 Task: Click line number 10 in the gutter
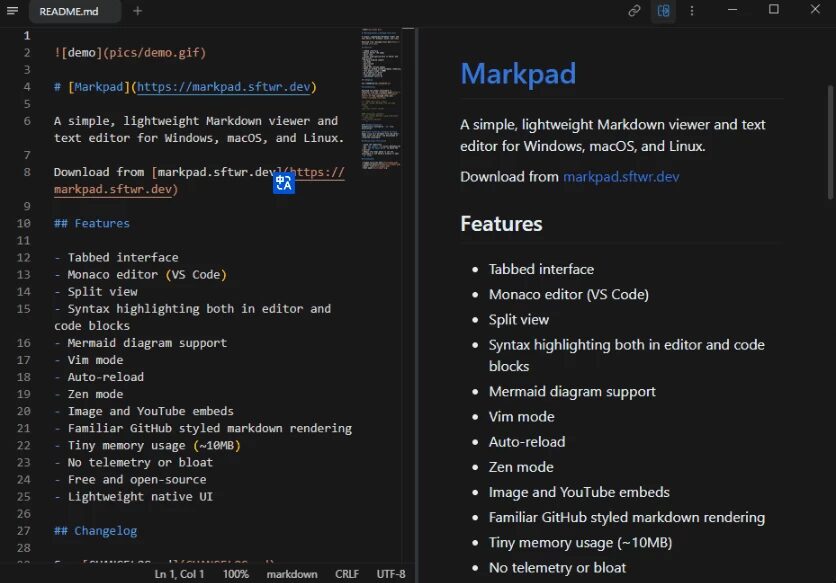(23, 223)
